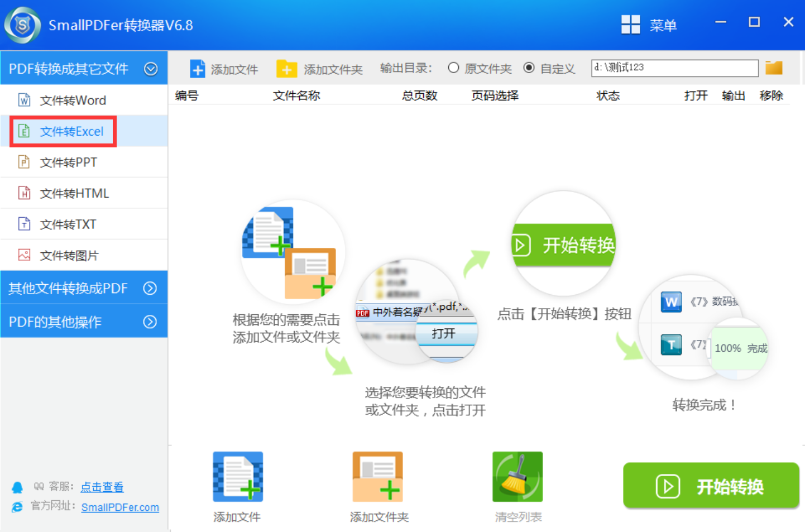The height and width of the screenshot is (532, 805).
Task: Click the 编号 column header
Action: (186, 95)
